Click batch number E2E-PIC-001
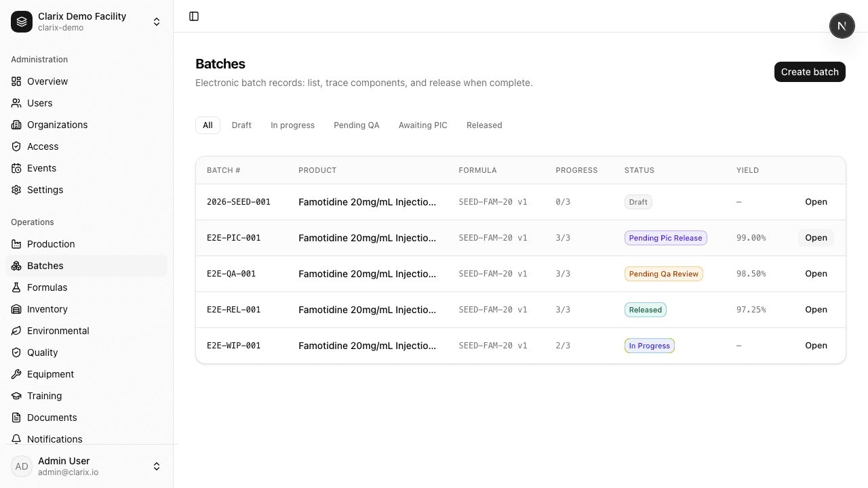 click(234, 238)
